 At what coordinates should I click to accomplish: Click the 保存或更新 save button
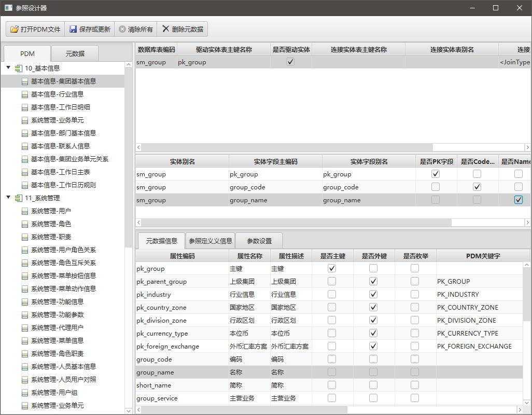[90, 29]
